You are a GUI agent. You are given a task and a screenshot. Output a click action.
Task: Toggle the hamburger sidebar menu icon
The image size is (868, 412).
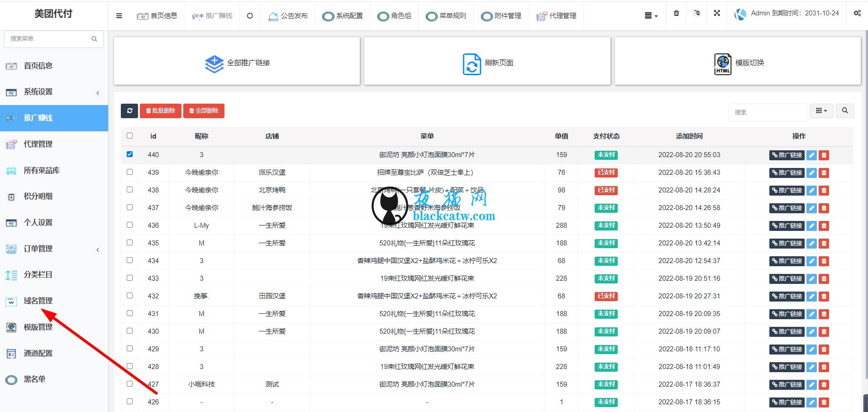tap(119, 16)
